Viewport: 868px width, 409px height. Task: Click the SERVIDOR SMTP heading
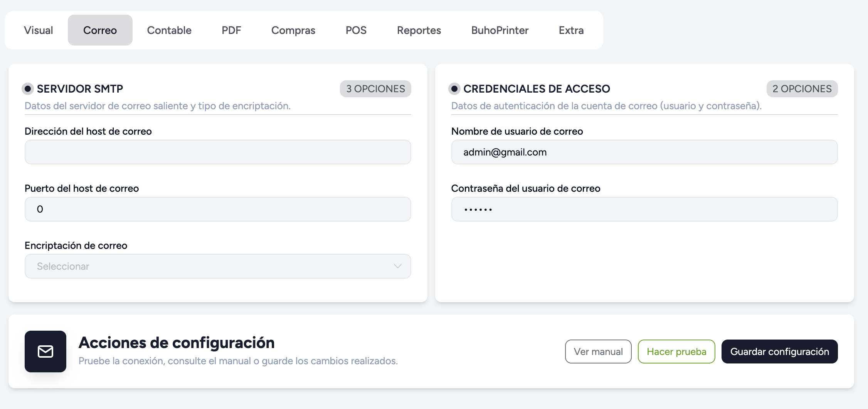pyautogui.click(x=80, y=89)
